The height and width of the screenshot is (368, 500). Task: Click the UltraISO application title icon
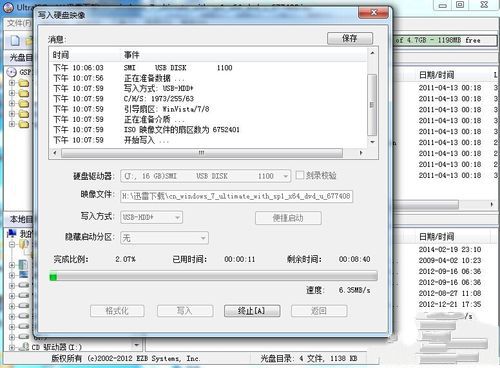pos(9,7)
